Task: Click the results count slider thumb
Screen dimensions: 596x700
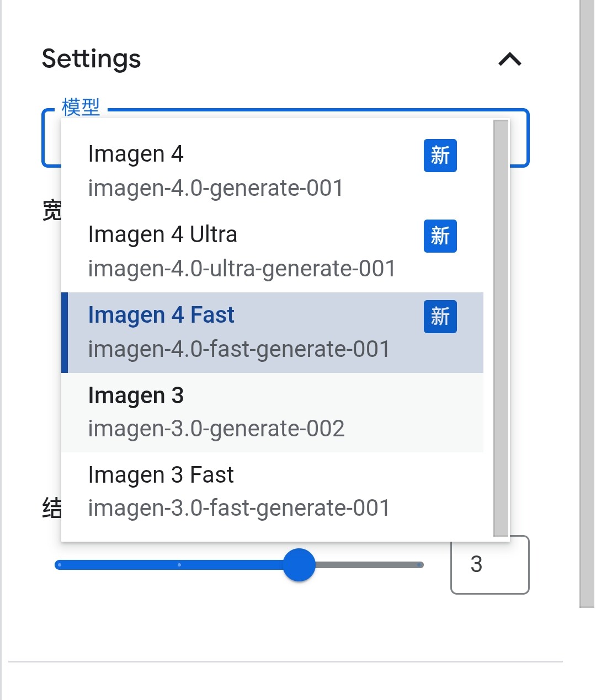Action: pyautogui.click(x=299, y=565)
